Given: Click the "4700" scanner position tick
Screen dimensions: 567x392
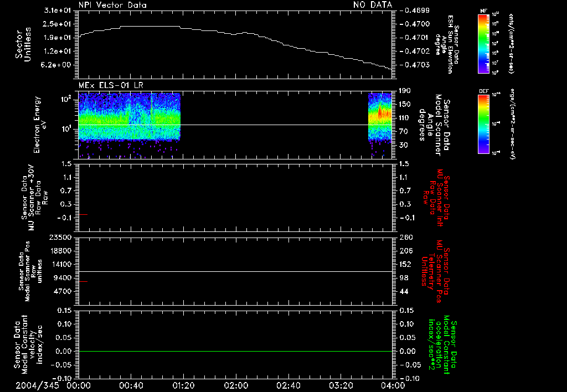Looking at the screenshot, I should 63,291.
